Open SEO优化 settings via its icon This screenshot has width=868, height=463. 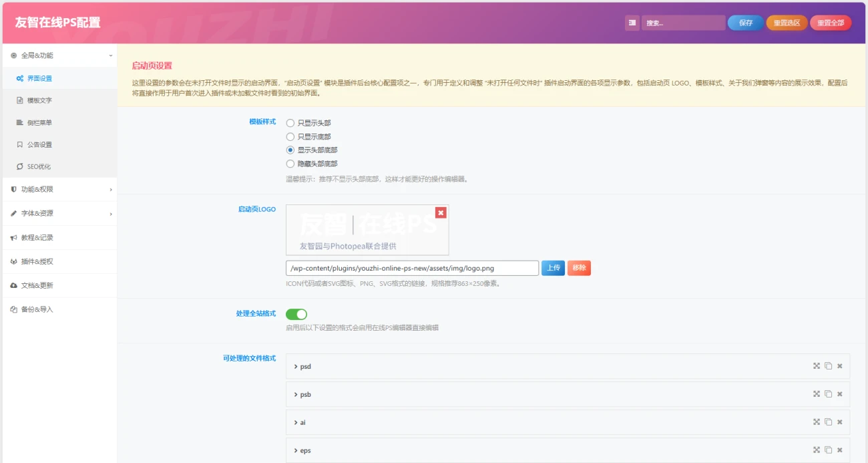click(x=19, y=166)
